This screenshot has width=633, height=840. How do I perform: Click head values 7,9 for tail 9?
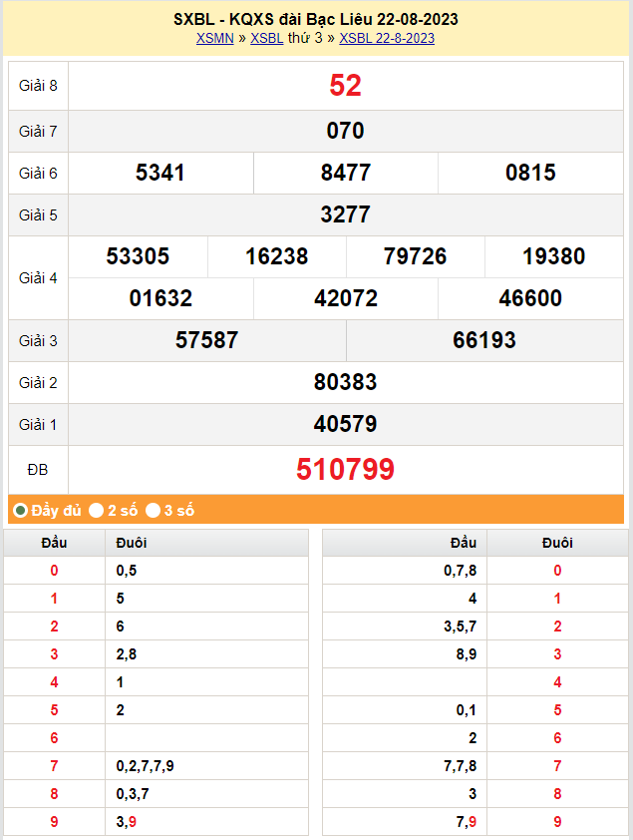click(x=467, y=822)
